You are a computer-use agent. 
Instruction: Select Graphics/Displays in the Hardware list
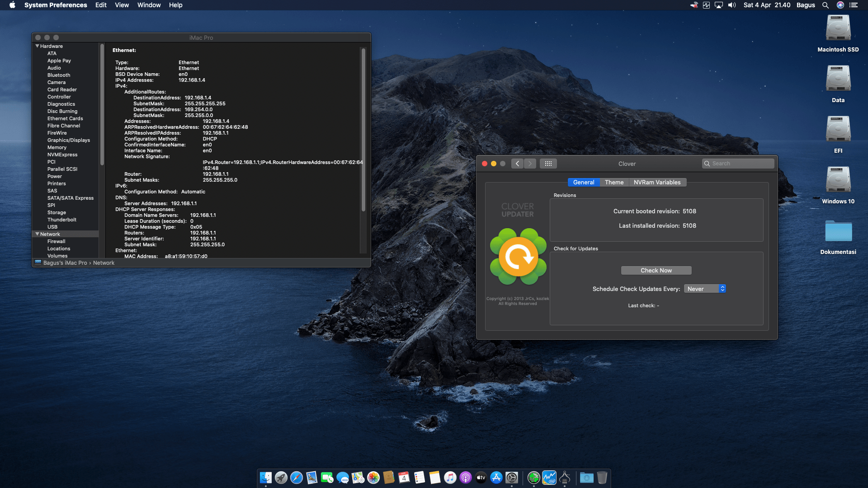coord(69,140)
